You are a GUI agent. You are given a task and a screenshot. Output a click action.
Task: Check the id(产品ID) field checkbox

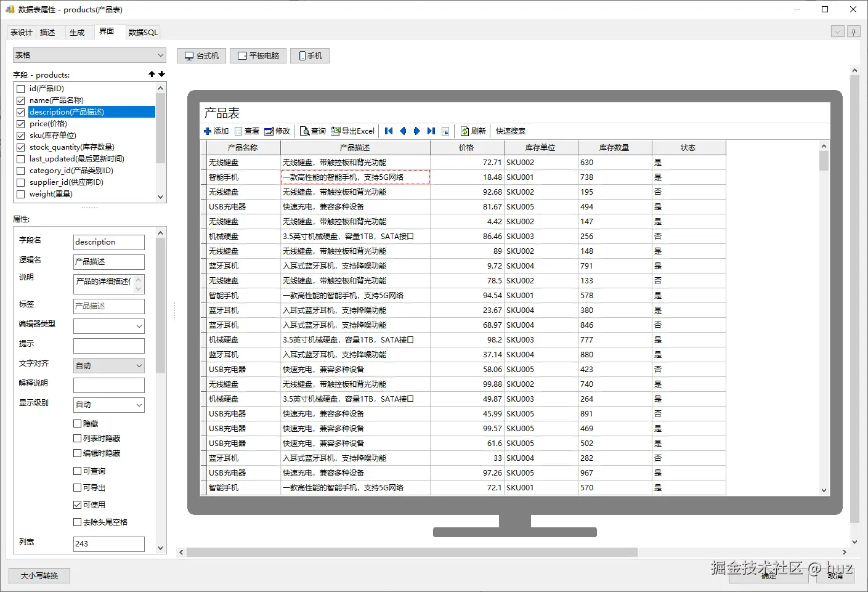point(21,89)
